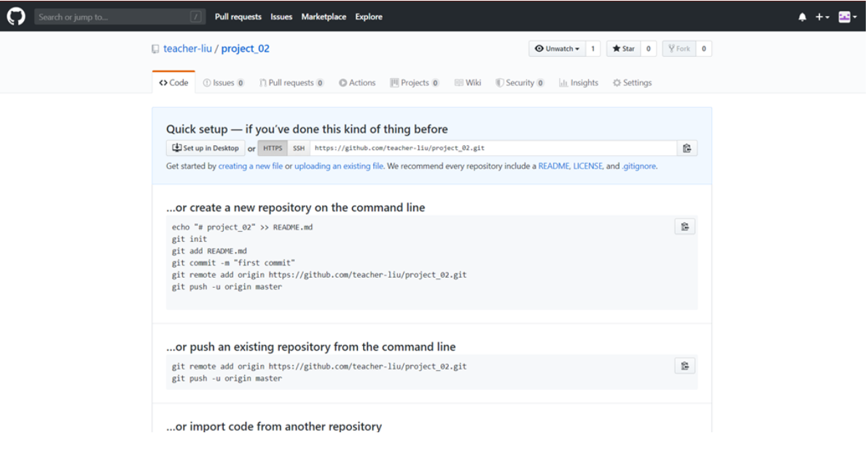Select the HTTPS clone protocol
Image resolution: width=868 pixels, height=468 pixels.
pyautogui.click(x=273, y=148)
